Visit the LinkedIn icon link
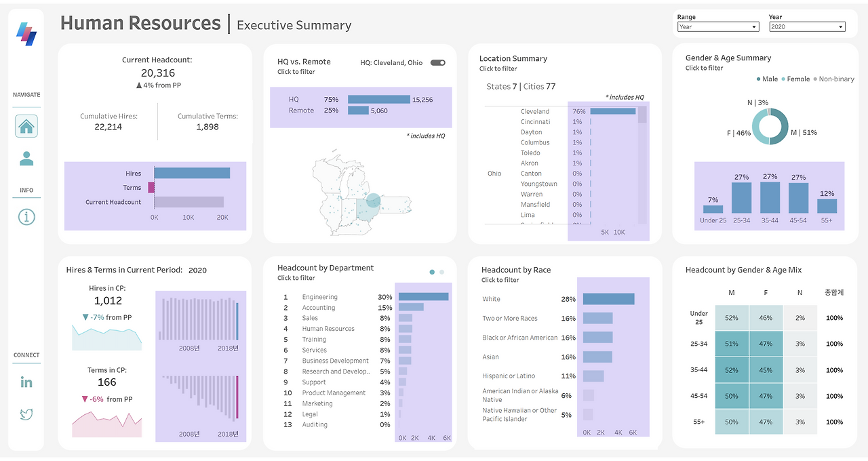Viewport: 868px width, 461px height. pyautogui.click(x=26, y=382)
